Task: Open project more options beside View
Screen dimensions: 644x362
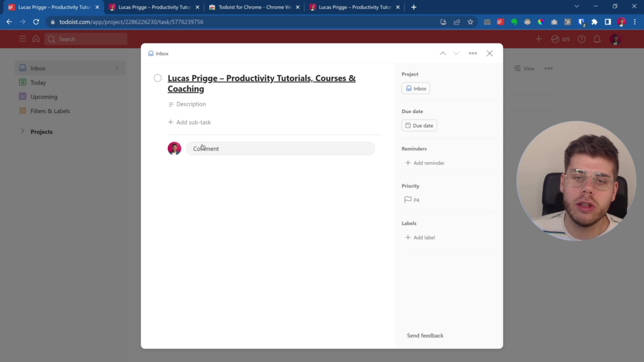Action: (548, 69)
